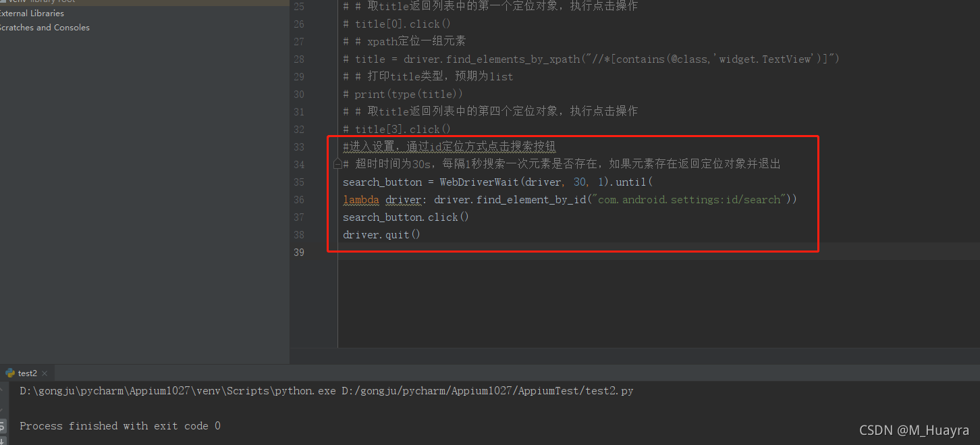Screen dimensions: 980x445
Task: Click the '# 超时时间为30s' comment line
Action: tap(562, 165)
